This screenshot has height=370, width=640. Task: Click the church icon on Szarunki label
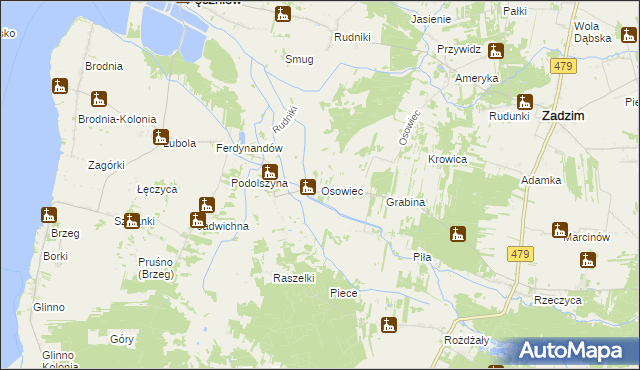(131, 221)
